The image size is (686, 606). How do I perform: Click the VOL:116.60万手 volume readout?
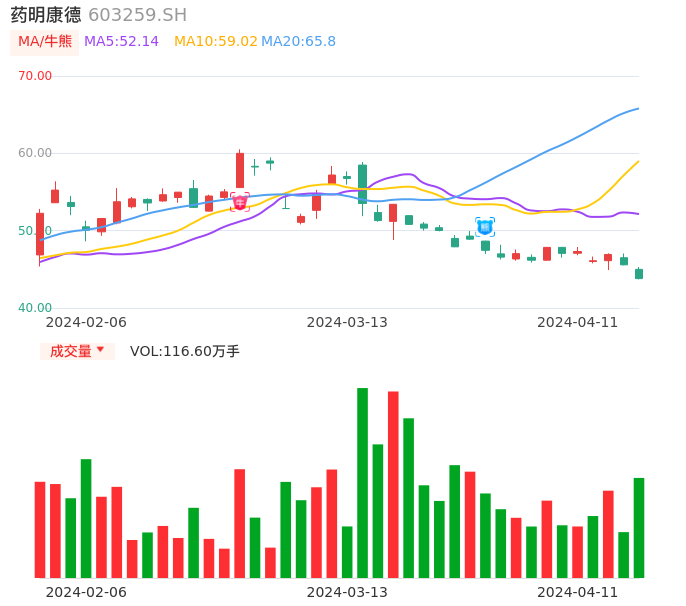[185, 351]
